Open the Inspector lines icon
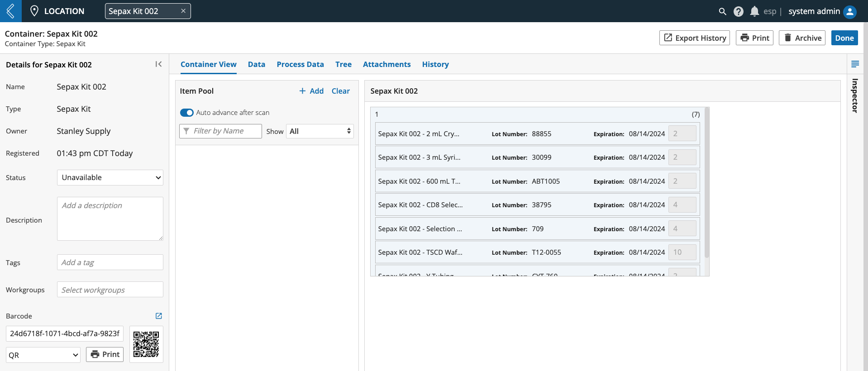 pos(855,64)
